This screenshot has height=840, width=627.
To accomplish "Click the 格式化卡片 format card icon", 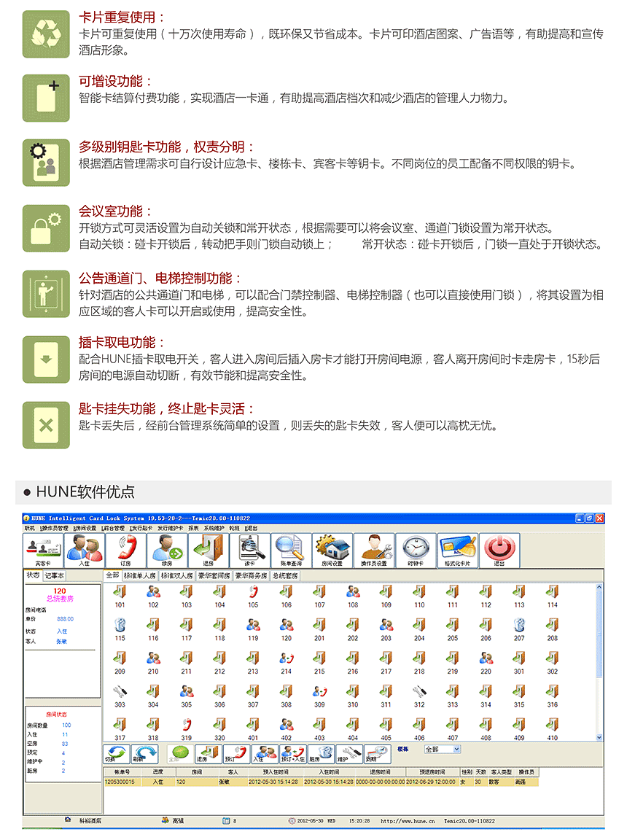I will (x=457, y=551).
